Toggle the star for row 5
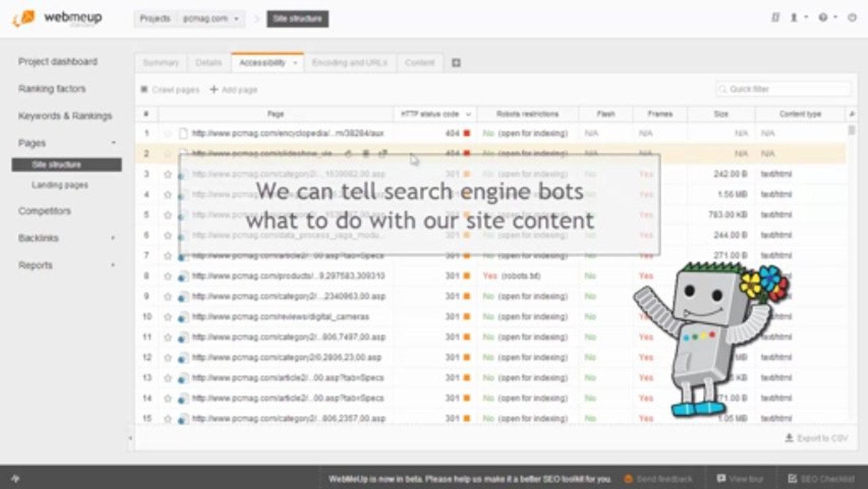 pos(168,215)
